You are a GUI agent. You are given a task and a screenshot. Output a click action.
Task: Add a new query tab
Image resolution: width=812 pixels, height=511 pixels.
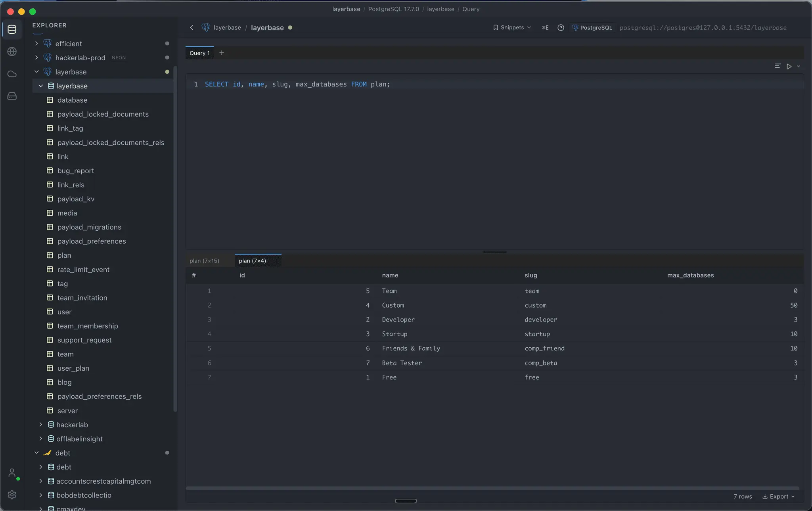click(222, 53)
